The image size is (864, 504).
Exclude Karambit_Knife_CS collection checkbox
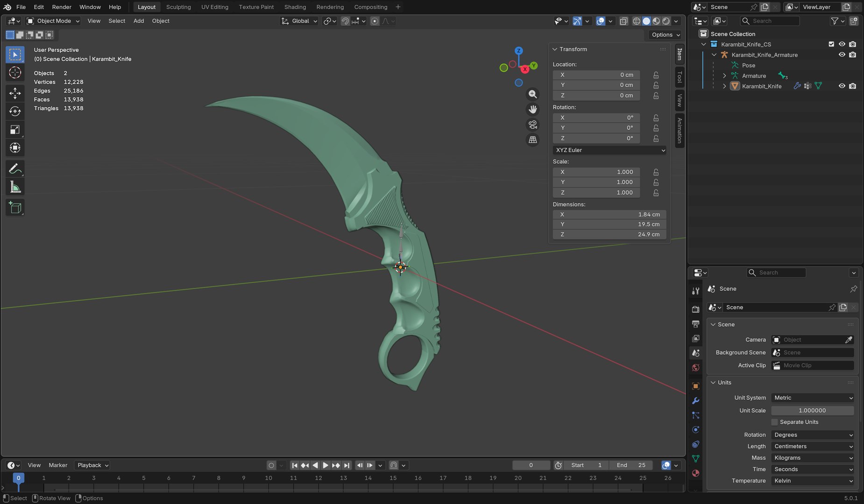(x=831, y=44)
